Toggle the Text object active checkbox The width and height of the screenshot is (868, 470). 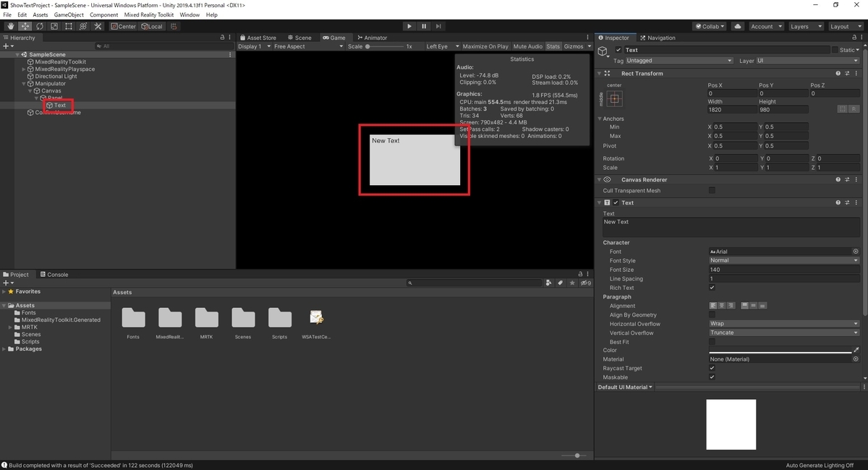pyautogui.click(x=618, y=50)
